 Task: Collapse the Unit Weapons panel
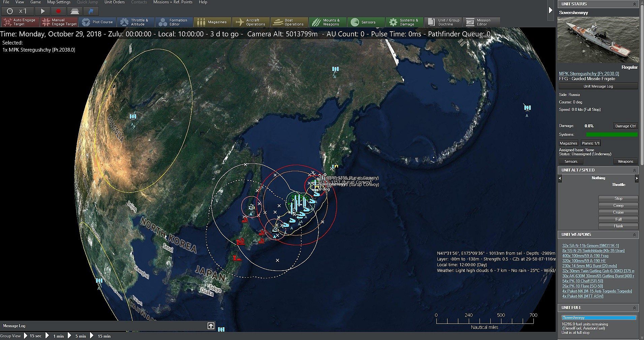pos(634,235)
